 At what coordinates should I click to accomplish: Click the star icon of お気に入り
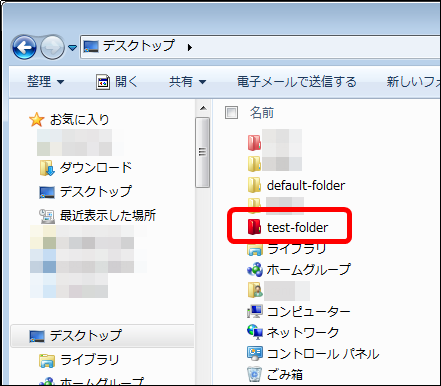pos(37,119)
